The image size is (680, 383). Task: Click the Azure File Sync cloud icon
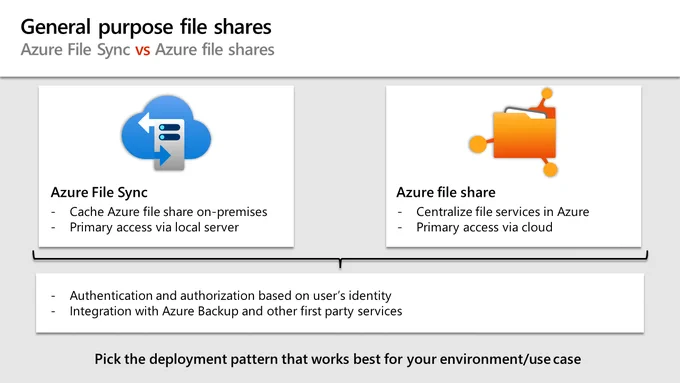point(166,133)
